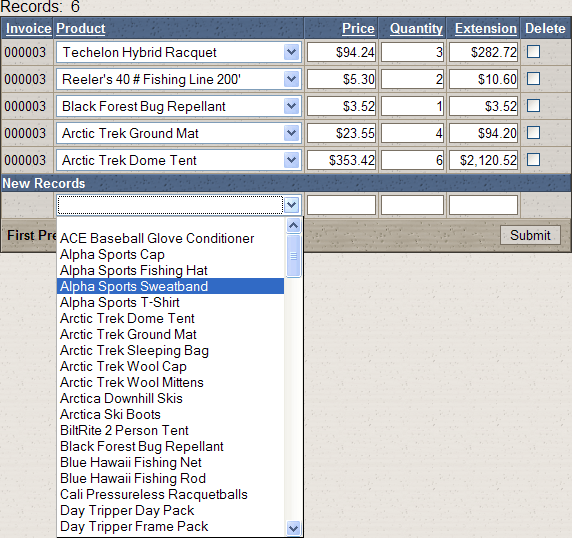Viewport: 572px width, 538px height.
Task: Mark Black Forest Bug Repellant row for deletion
Action: point(533,106)
